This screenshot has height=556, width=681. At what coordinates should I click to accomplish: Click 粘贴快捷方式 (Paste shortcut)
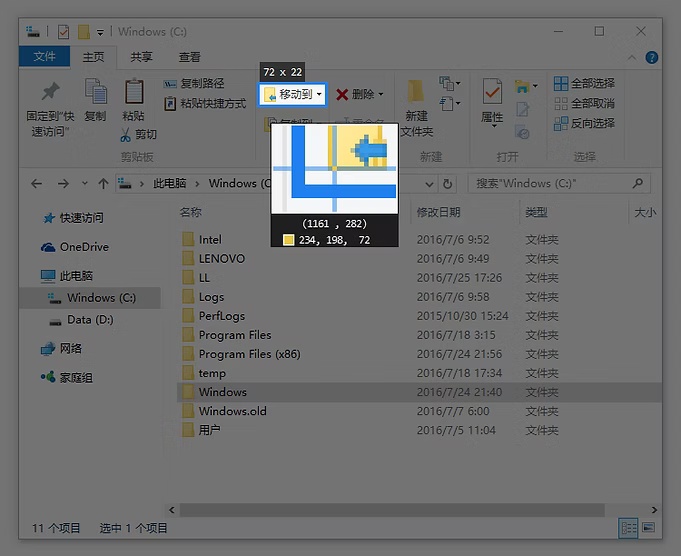click(x=204, y=103)
